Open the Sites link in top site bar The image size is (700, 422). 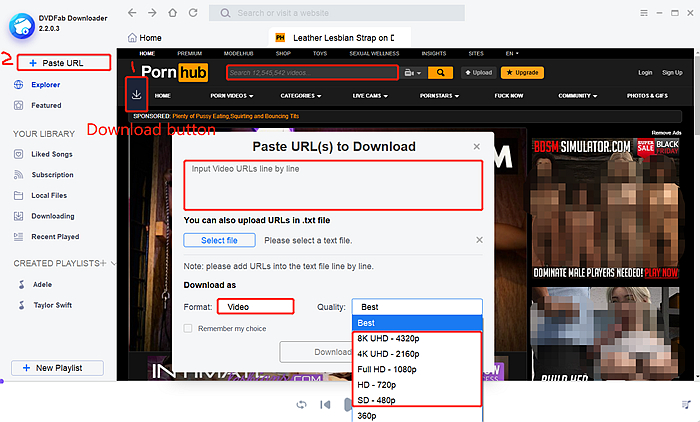[476, 53]
